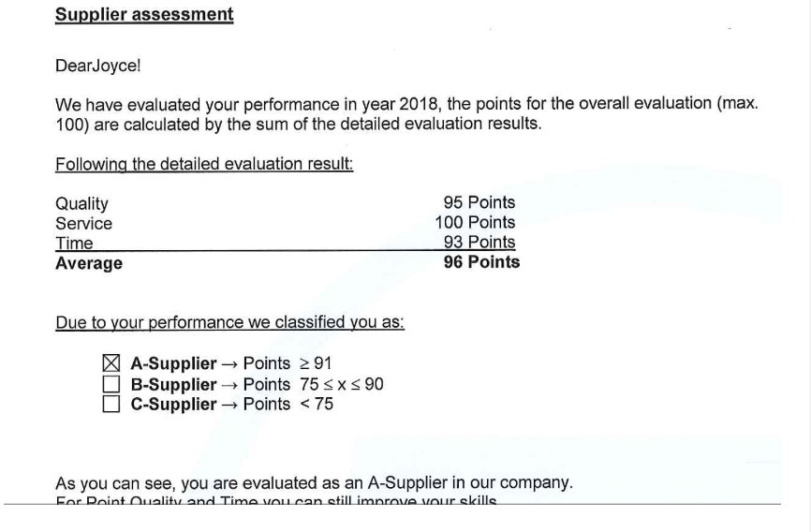
Task: Click the 'Supplier assessment' heading
Action: [x=144, y=15]
